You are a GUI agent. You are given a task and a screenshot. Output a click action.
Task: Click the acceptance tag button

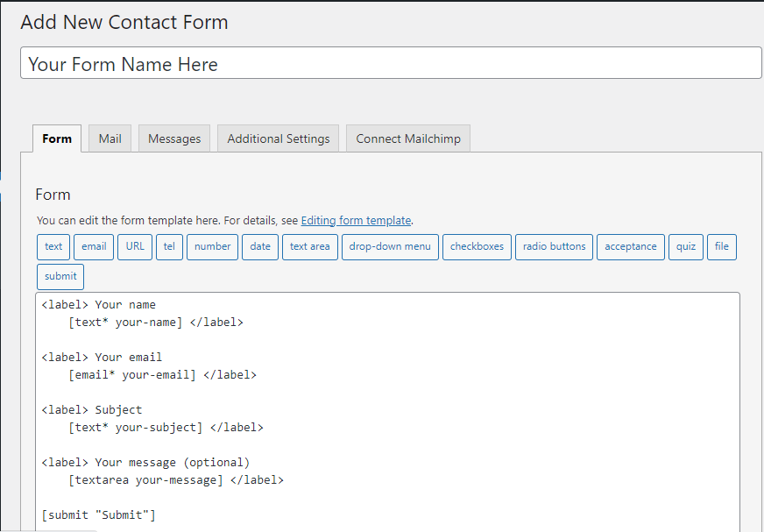tap(630, 246)
